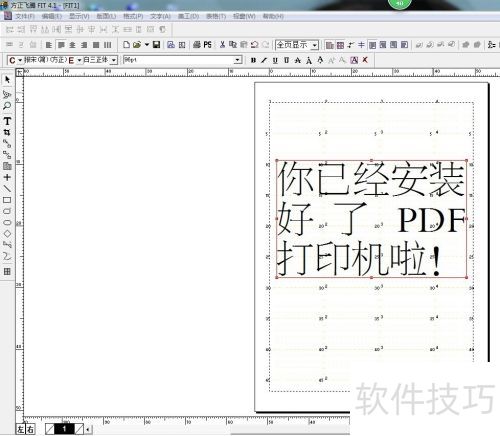
Task: Open the 表格(T) menu
Action: [x=216, y=16]
